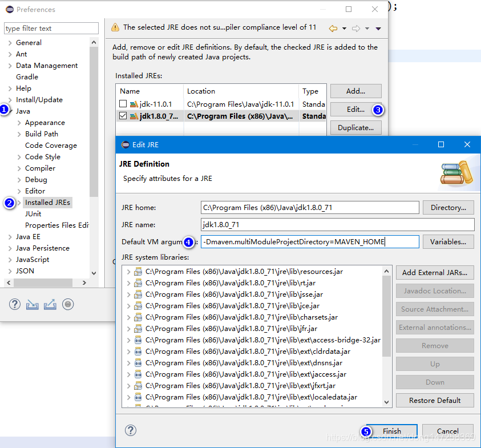This screenshot has height=448, width=481.
Task: Click the jaccess.jar library icon
Action: (x=138, y=374)
